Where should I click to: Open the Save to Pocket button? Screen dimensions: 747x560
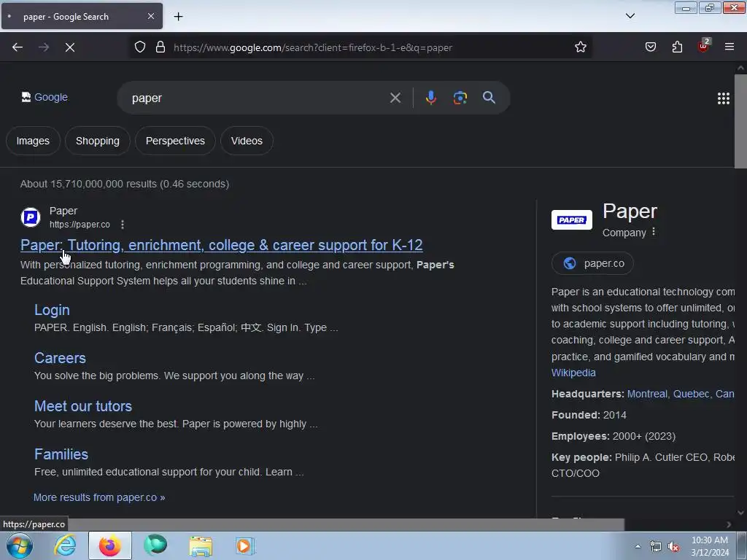pyautogui.click(x=650, y=47)
